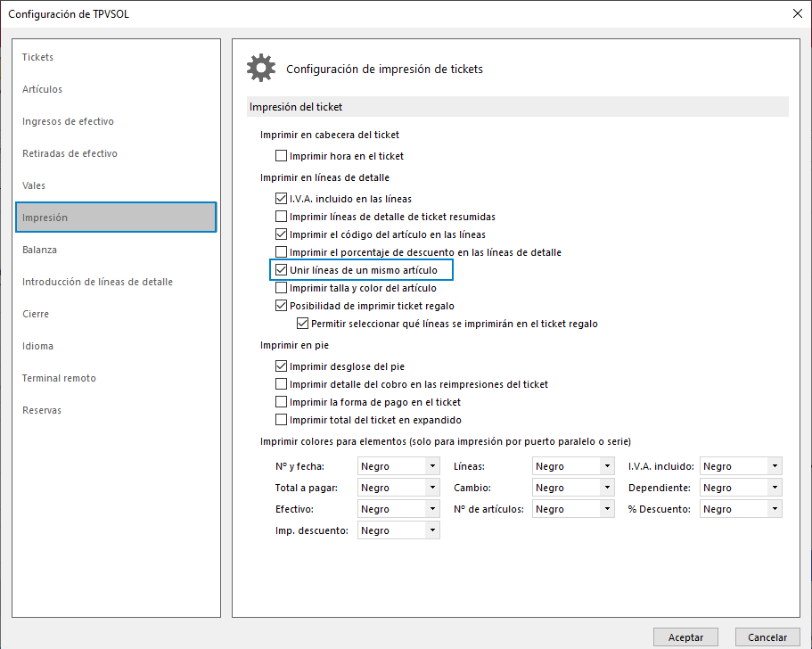
Task: Expand the I.V.A. incluido color dropdown
Action: coord(741,466)
